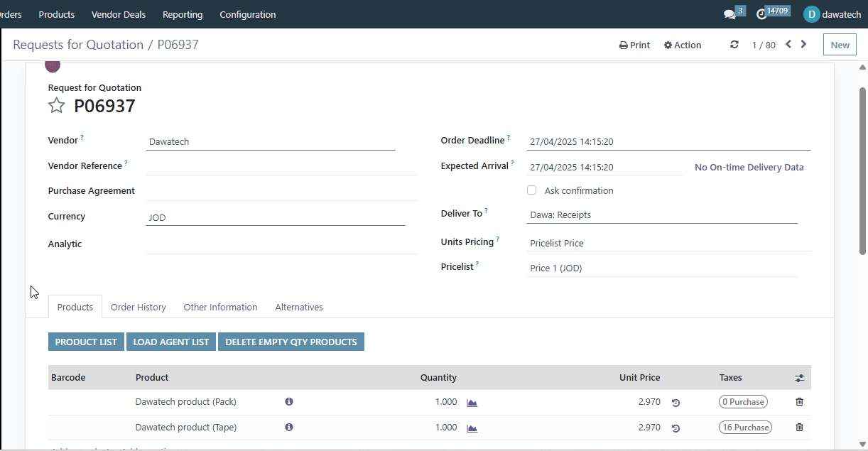Click the LOAD AGENT LIST button
868x451 pixels.
click(x=171, y=342)
